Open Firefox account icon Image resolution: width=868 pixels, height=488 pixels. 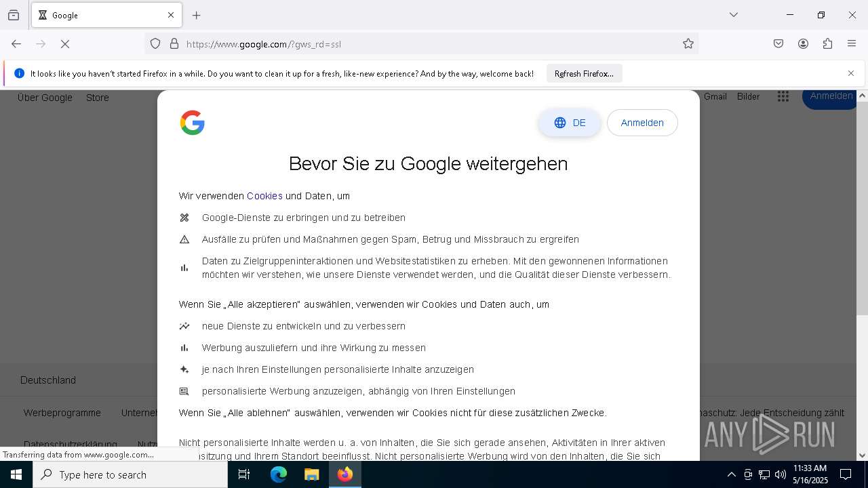[803, 44]
